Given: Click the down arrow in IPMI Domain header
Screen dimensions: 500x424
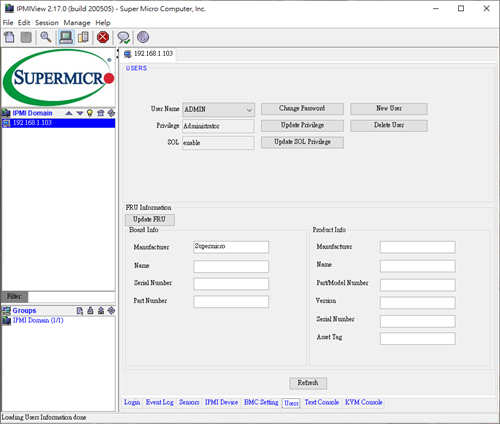Looking at the screenshot, I should pyautogui.click(x=80, y=113).
